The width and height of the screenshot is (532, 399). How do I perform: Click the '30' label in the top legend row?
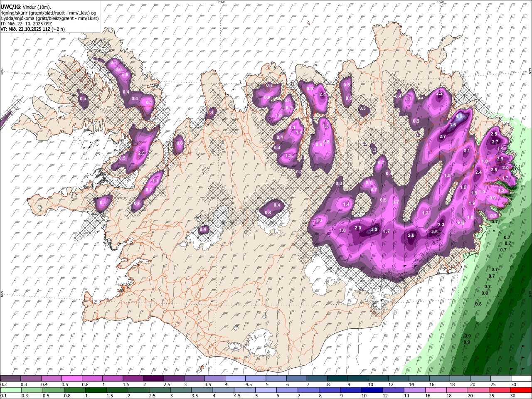pyautogui.click(x=514, y=384)
